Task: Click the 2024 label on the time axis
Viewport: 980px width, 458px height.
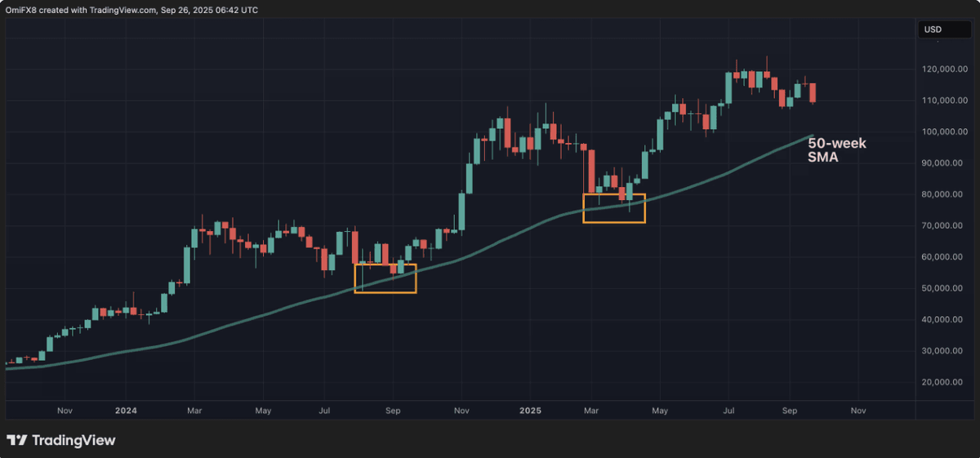Action: (126, 410)
